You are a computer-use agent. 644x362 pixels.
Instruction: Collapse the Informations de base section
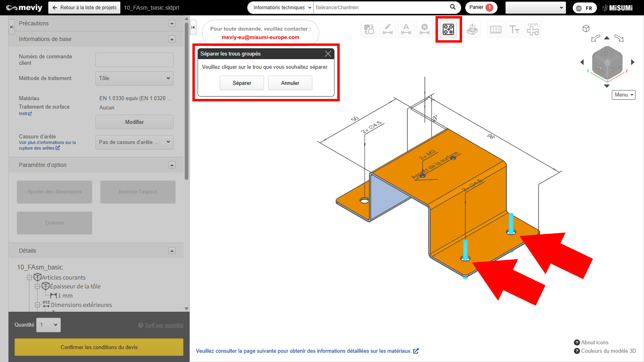point(172,39)
